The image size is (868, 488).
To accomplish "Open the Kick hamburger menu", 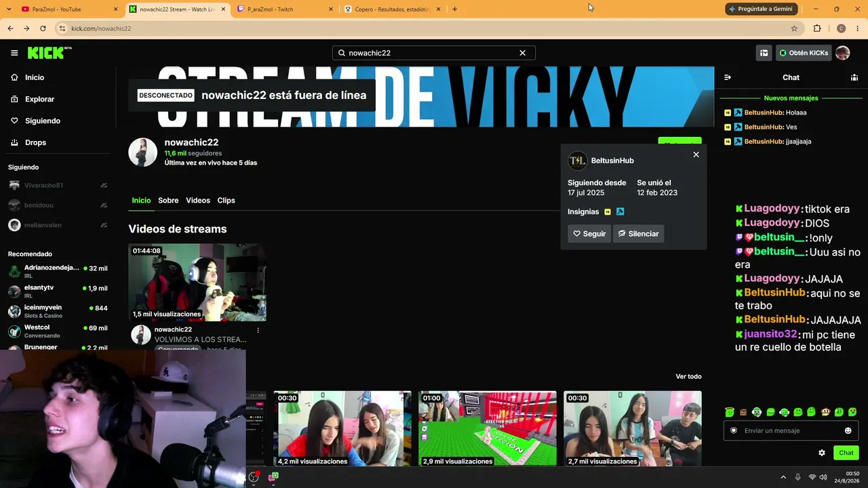I will point(14,53).
